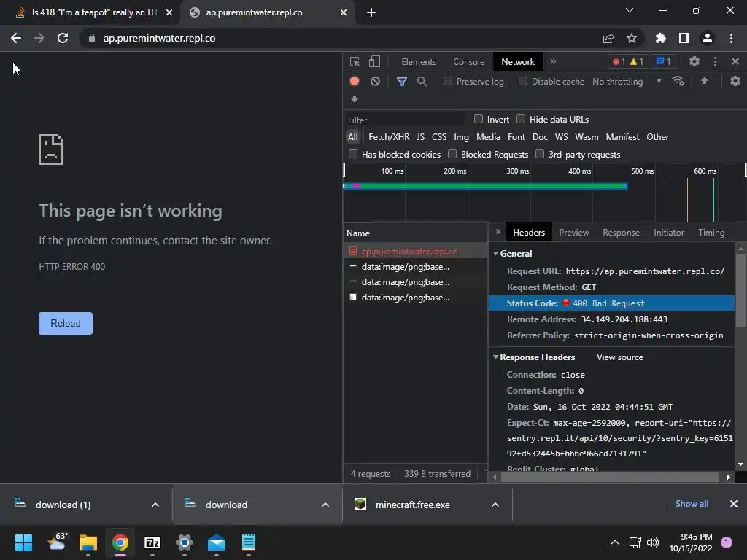Viewport: 747px width, 560px height.
Task: Open DevTools main settings gear
Action: pyautogui.click(x=694, y=61)
